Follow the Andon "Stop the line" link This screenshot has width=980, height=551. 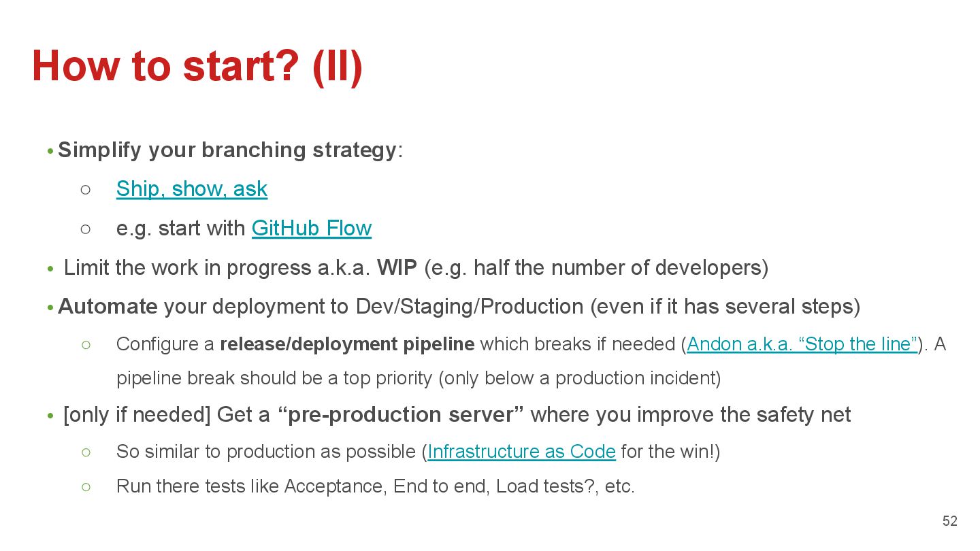802,344
